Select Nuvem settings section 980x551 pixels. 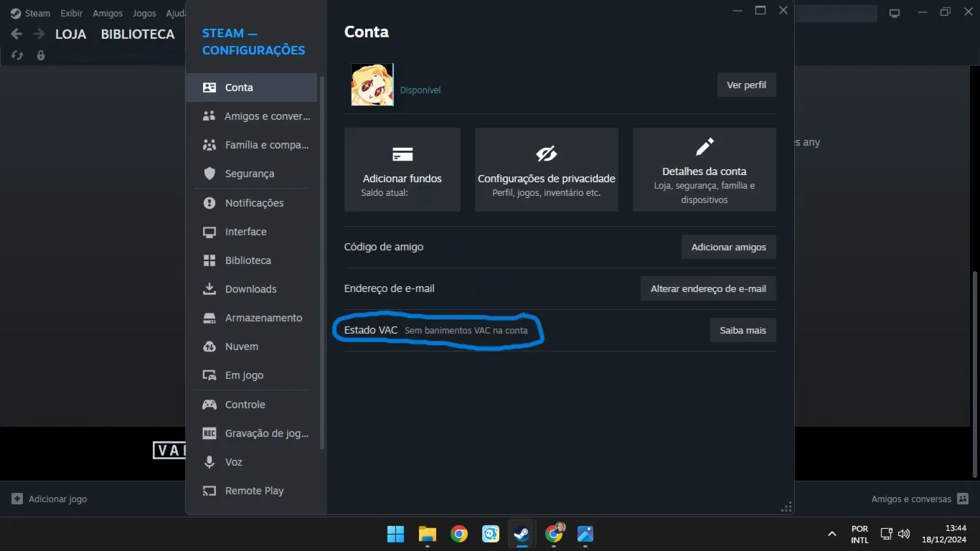(x=251, y=347)
